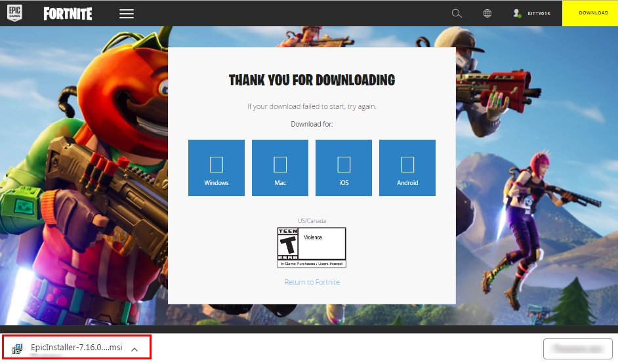
Task: Download Fortnite for Android
Action: tap(407, 168)
